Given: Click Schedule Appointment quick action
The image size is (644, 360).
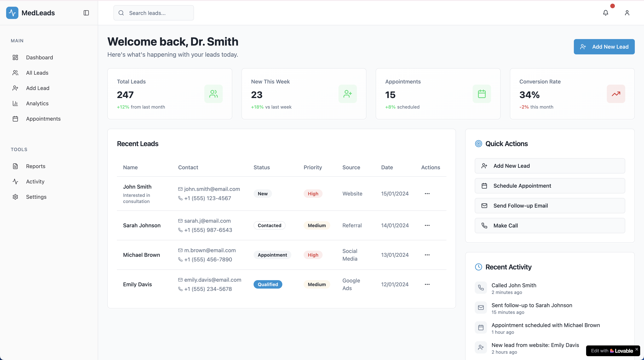Looking at the screenshot, I should pos(550,186).
